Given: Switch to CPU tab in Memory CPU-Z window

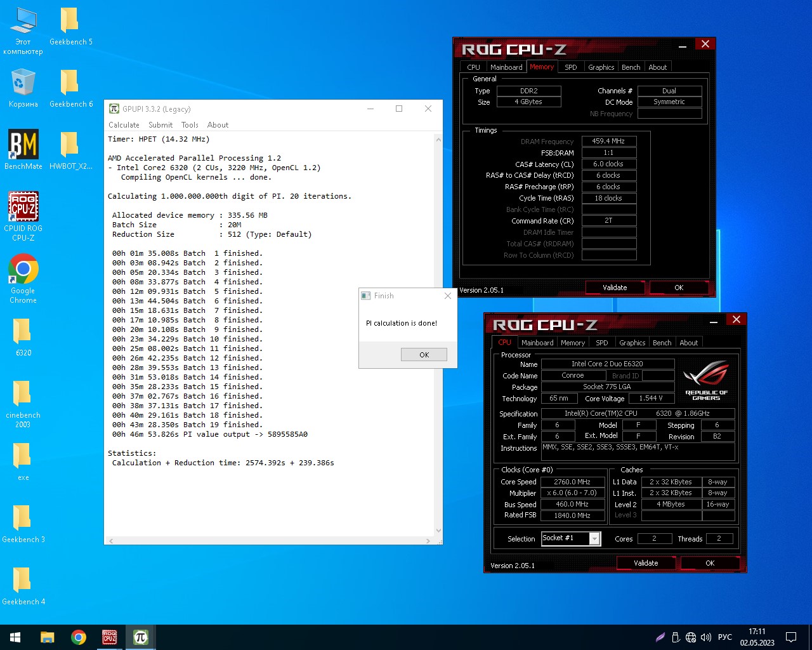Looking at the screenshot, I should pos(473,67).
